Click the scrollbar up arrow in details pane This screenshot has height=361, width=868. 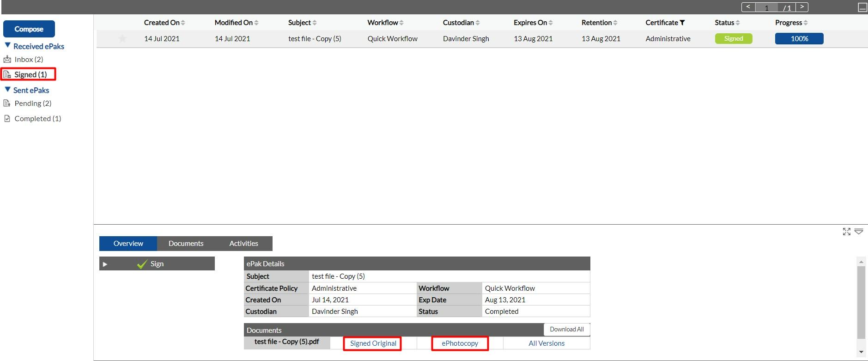click(x=861, y=262)
